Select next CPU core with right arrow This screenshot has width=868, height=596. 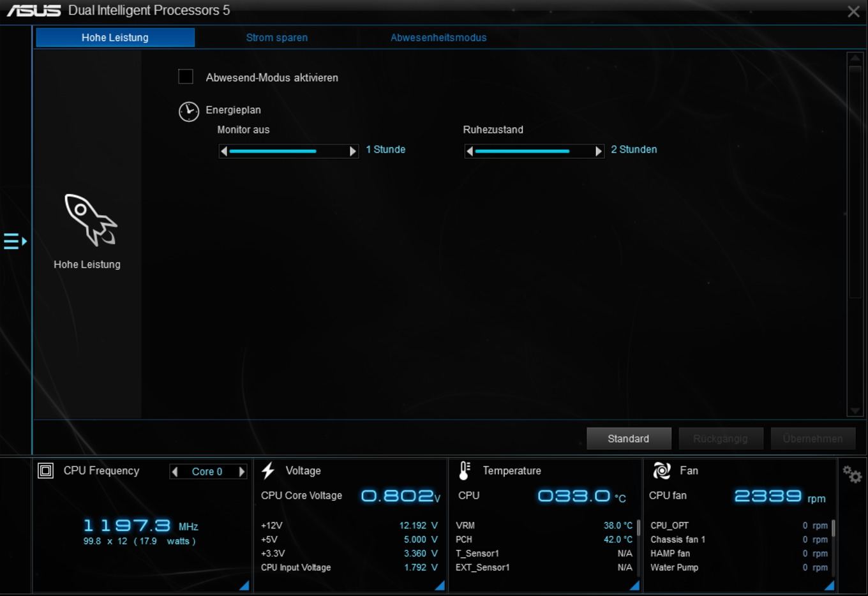click(242, 472)
